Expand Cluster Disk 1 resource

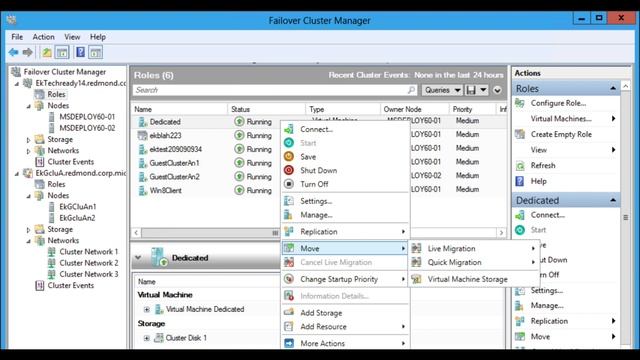(x=147, y=338)
